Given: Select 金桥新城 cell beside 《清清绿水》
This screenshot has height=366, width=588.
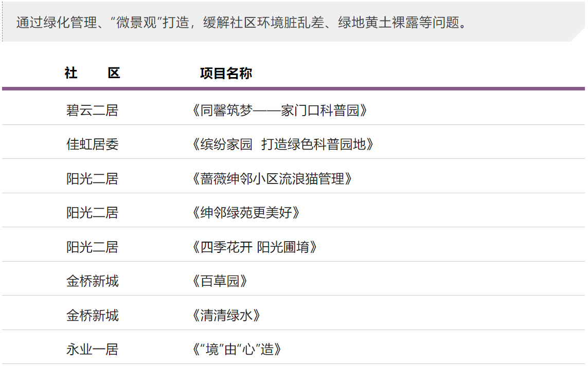Looking at the screenshot, I should [92, 315].
